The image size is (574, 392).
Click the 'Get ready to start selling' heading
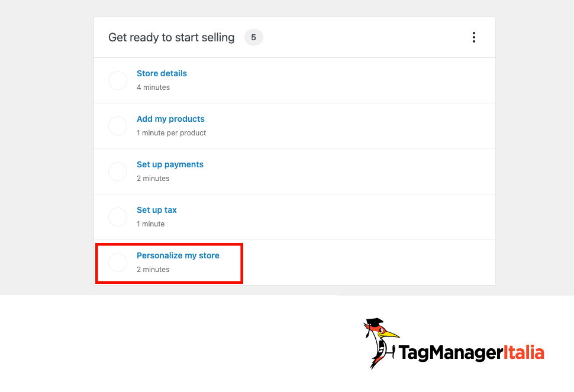(x=172, y=37)
